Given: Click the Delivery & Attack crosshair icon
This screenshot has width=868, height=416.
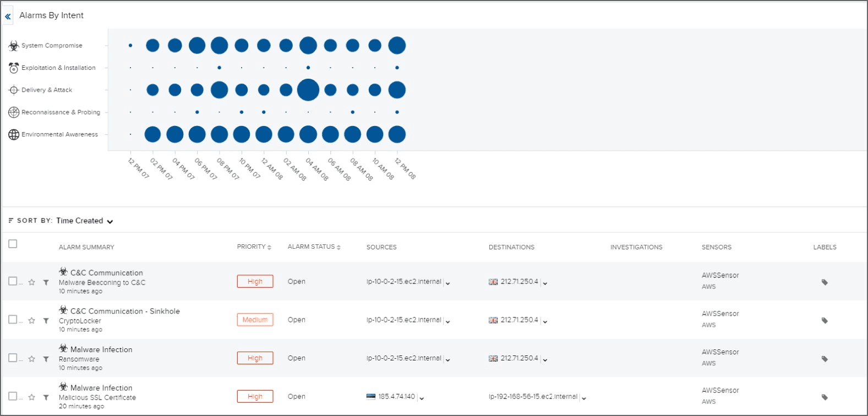Looking at the screenshot, I should [14, 90].
